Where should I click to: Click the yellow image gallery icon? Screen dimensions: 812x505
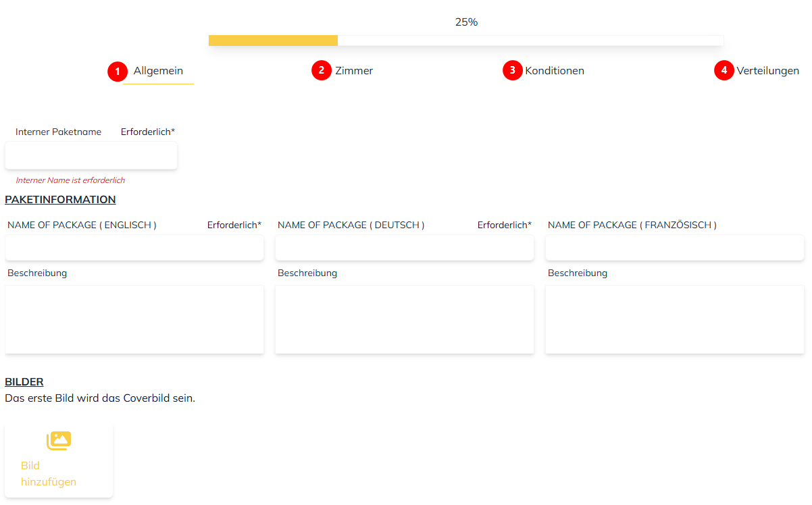coord(59,441)
